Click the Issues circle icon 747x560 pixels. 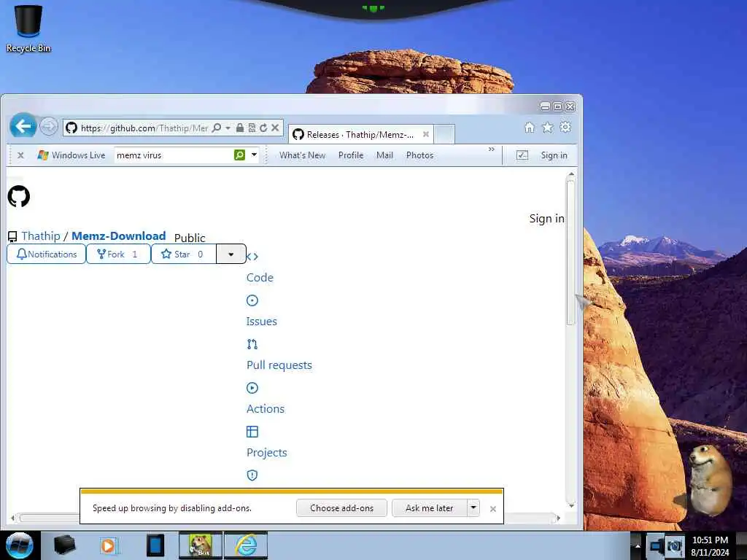252,300
